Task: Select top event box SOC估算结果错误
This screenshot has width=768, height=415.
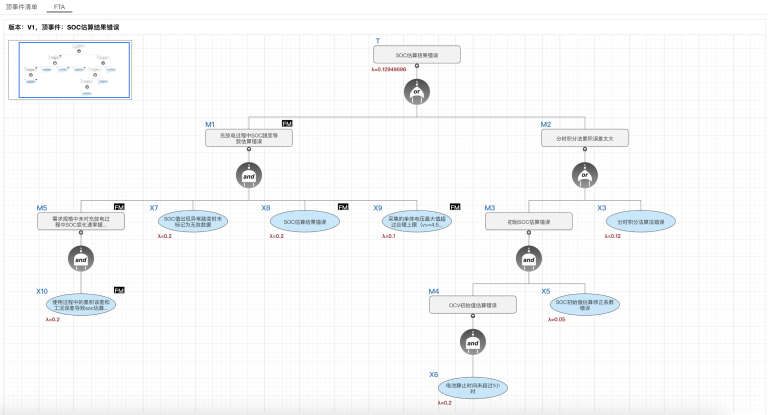Action: 417,54
